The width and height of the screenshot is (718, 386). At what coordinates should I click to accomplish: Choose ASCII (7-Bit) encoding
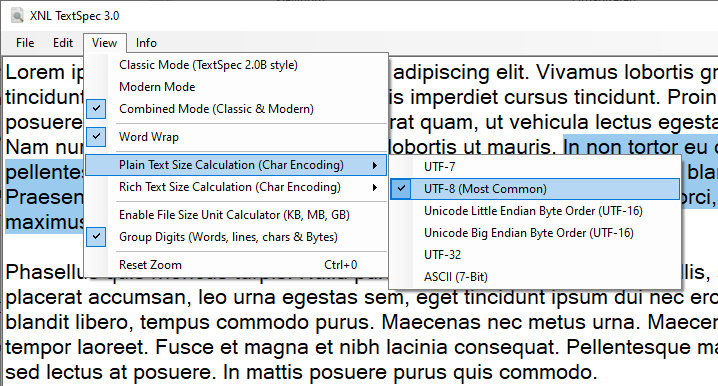(535, 277)
